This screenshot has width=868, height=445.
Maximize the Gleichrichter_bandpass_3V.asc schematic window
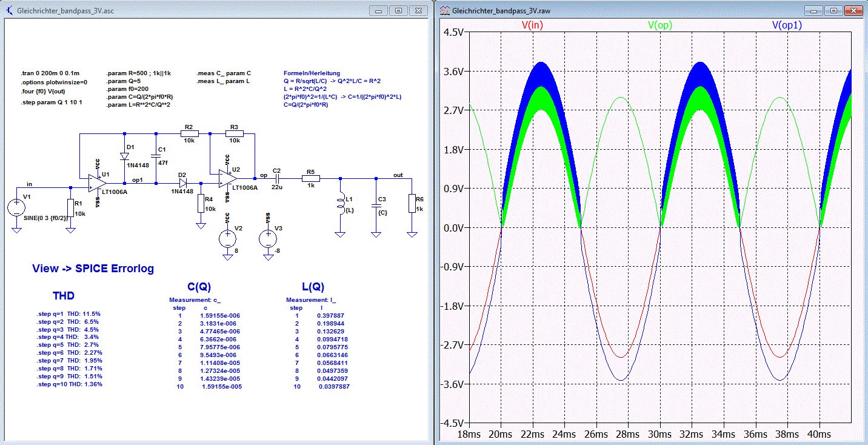pos(398,11)
